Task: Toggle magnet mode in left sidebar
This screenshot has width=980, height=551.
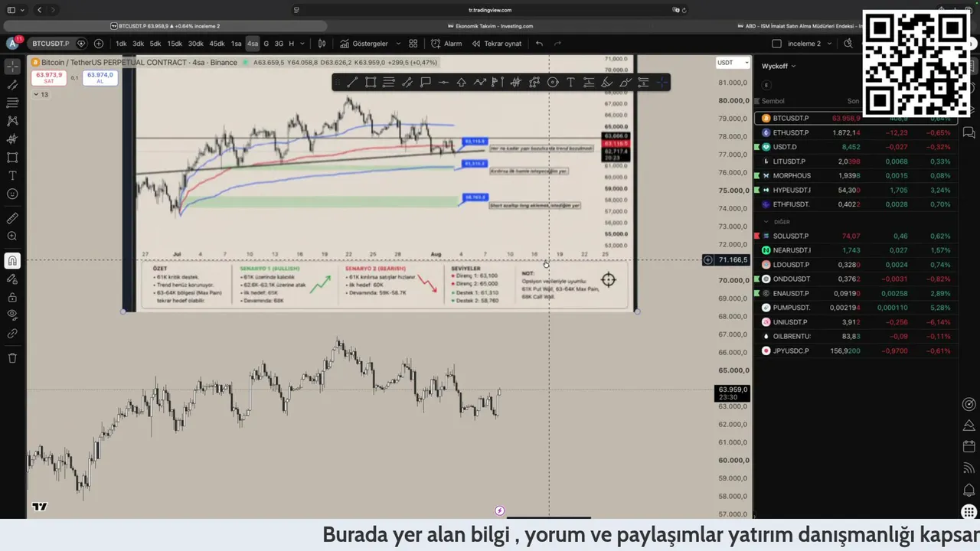Action: (12, 261)
